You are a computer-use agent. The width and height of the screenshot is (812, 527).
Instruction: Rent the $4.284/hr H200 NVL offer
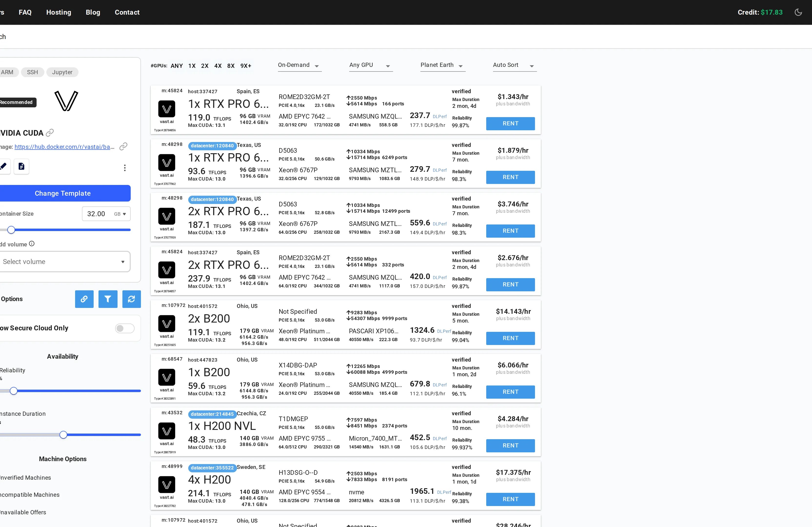(x=510, y=446)
